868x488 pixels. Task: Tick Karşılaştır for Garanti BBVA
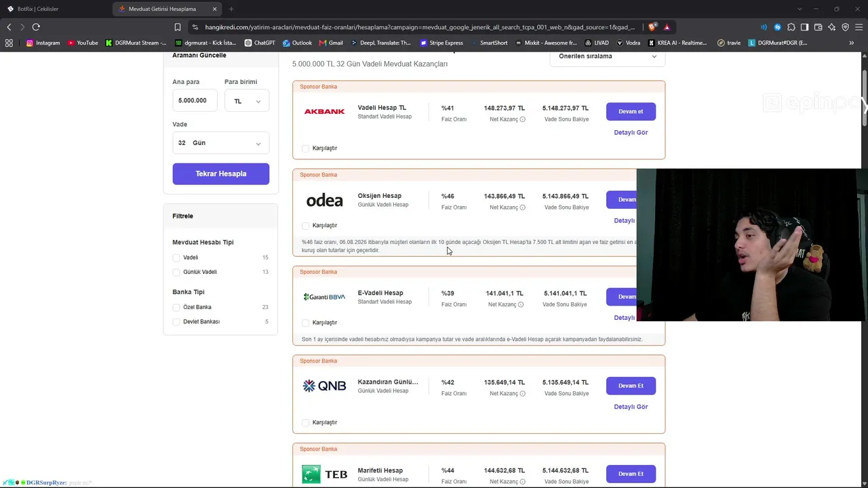point(305,323)
